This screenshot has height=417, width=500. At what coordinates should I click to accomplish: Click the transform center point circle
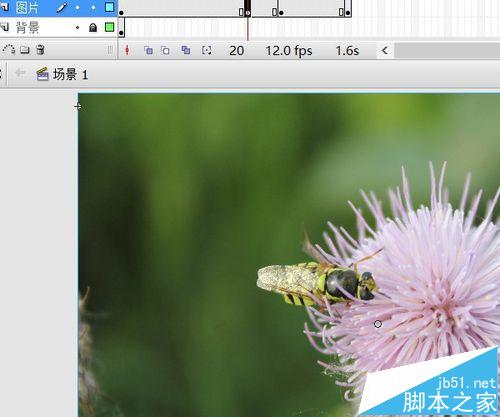tap(378, 324)
